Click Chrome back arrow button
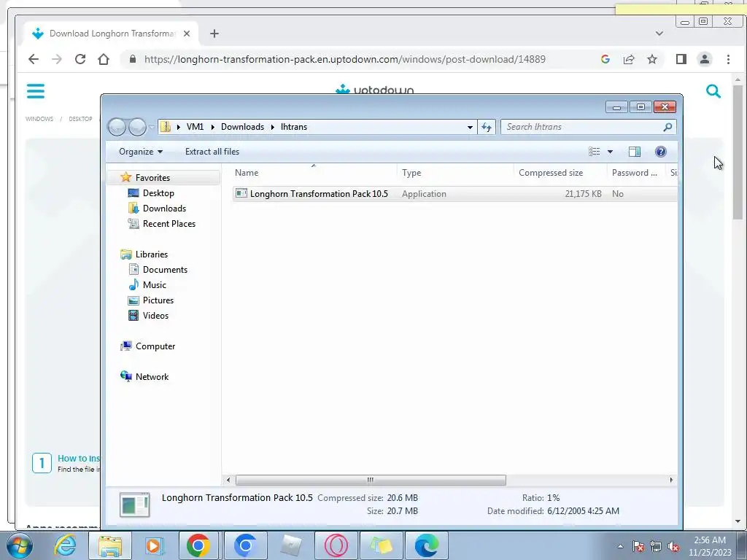Image resolution: width=747 pixels, height=560 pixels. click(34, 59)
